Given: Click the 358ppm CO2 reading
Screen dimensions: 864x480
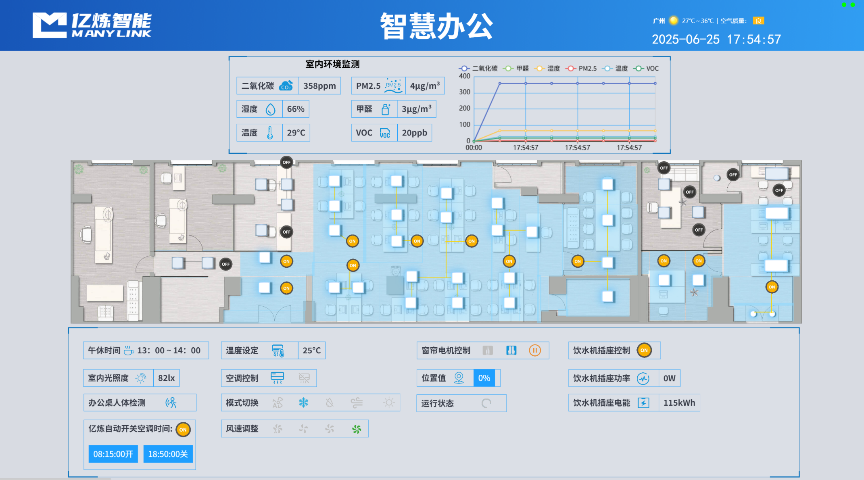Looking at the screenshot, I should (320, 86).
